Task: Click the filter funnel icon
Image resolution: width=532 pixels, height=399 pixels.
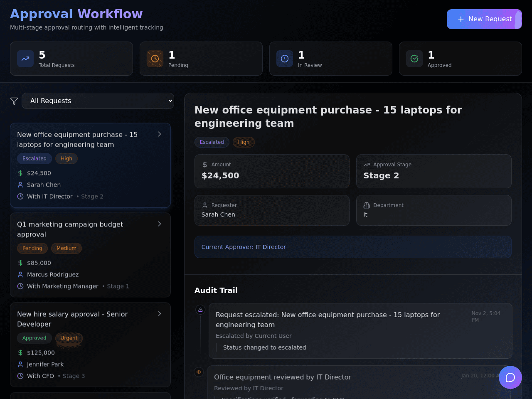Action: [14, 101]
